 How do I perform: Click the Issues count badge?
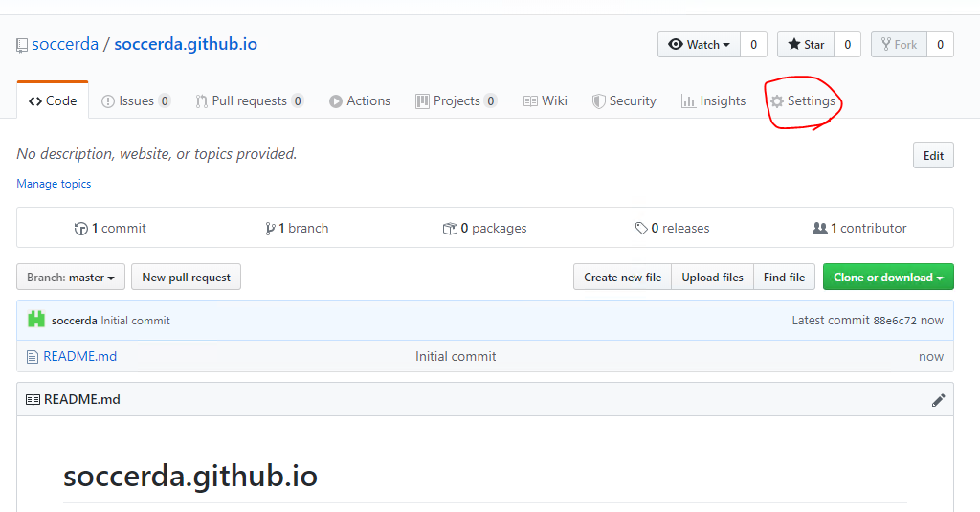(x=165, y=100)
